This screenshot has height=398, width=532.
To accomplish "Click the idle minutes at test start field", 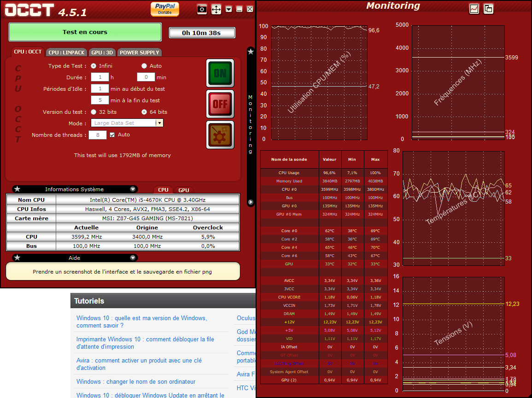I will point(100,88).
